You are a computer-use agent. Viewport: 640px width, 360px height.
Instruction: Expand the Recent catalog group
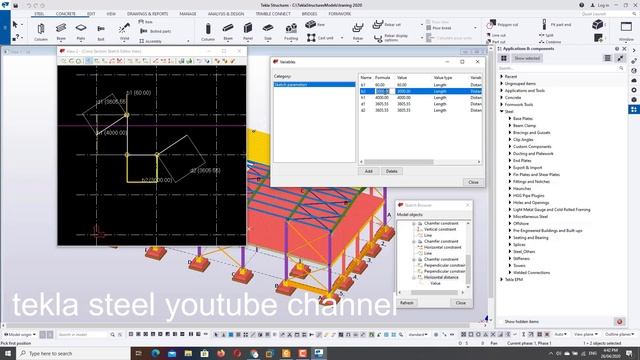(x=502, y=77)
